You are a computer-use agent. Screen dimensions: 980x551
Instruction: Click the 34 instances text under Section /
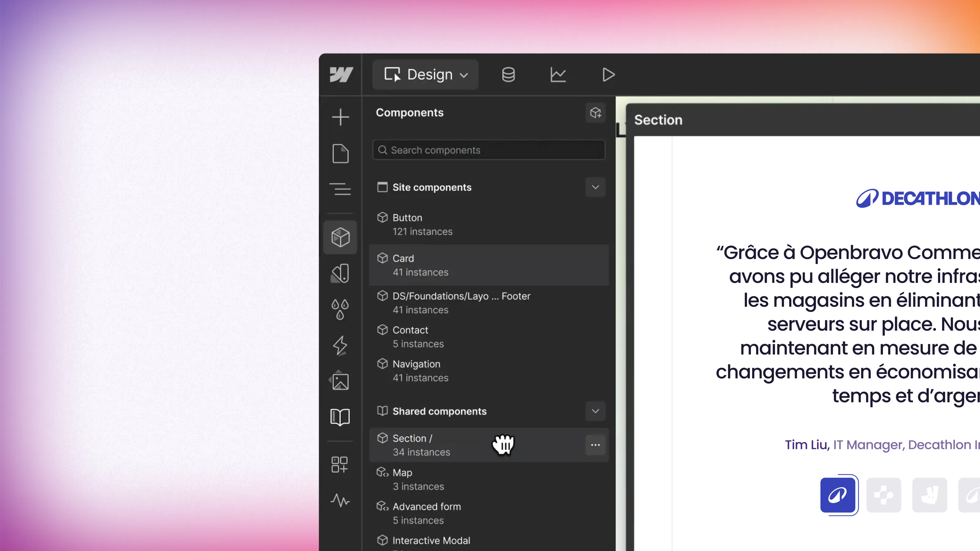[421, 452]
